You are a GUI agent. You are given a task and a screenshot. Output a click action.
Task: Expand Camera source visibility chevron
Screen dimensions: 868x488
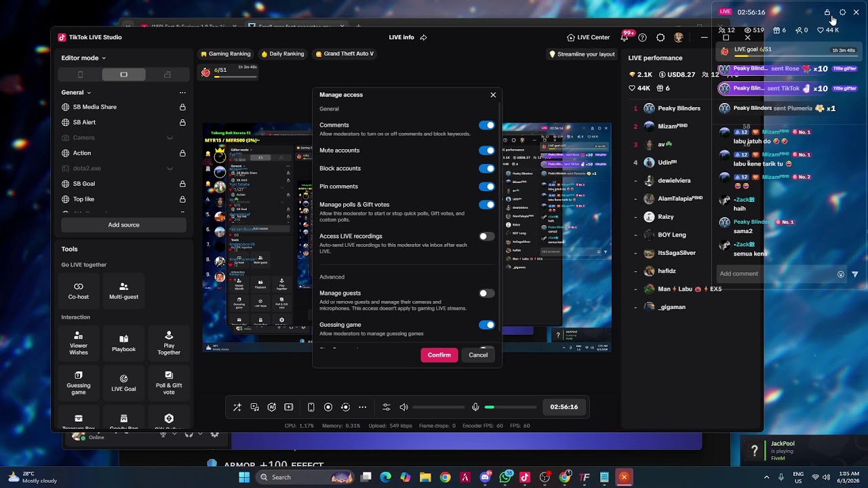click(170, 138)
